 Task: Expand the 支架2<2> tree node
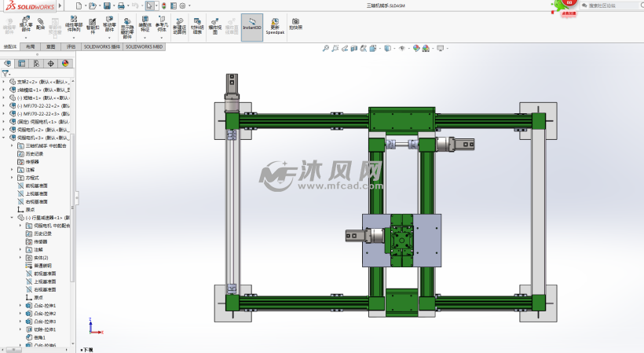click(3, 81)
